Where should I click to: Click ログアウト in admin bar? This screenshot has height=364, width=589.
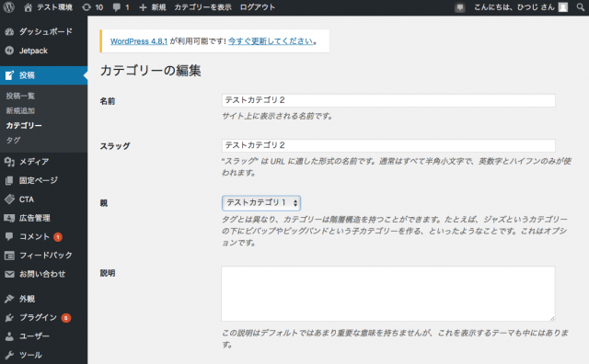[x=258, y=7]
